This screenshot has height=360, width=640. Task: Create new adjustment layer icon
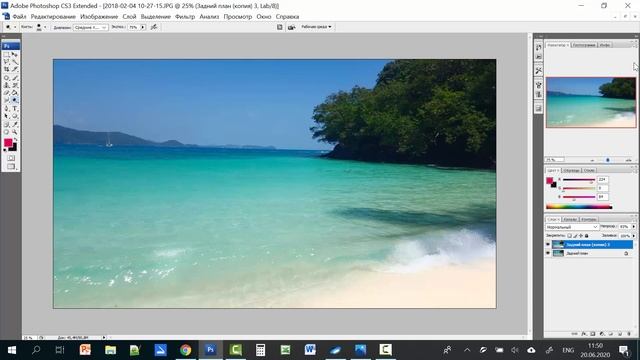click(x=602, y=334)
